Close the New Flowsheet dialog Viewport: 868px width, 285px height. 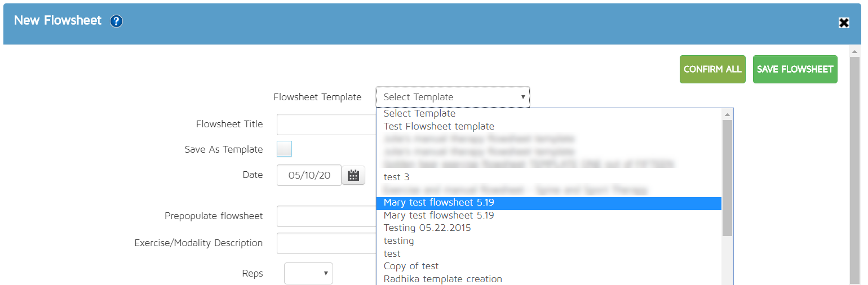click(x=844, y=23)
